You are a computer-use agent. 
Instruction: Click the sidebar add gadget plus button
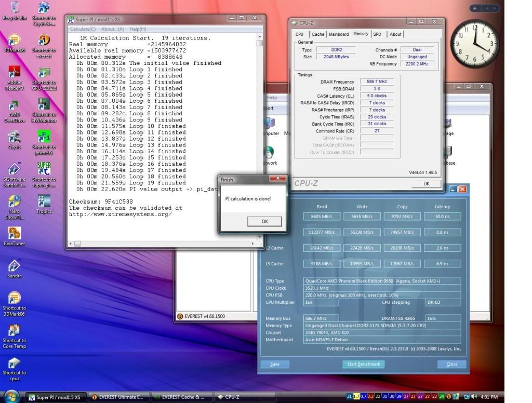click(475, 8)
